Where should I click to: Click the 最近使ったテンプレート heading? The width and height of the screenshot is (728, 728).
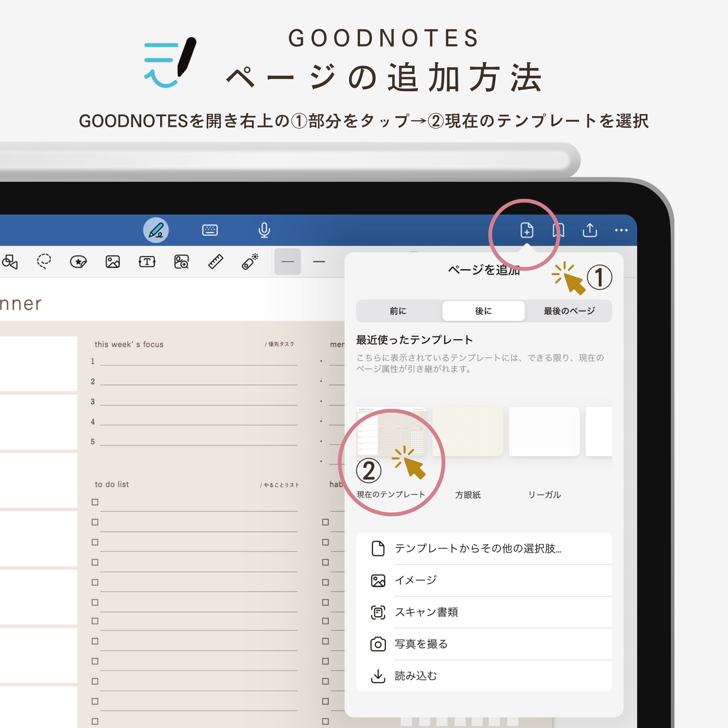tap(414, 340)
